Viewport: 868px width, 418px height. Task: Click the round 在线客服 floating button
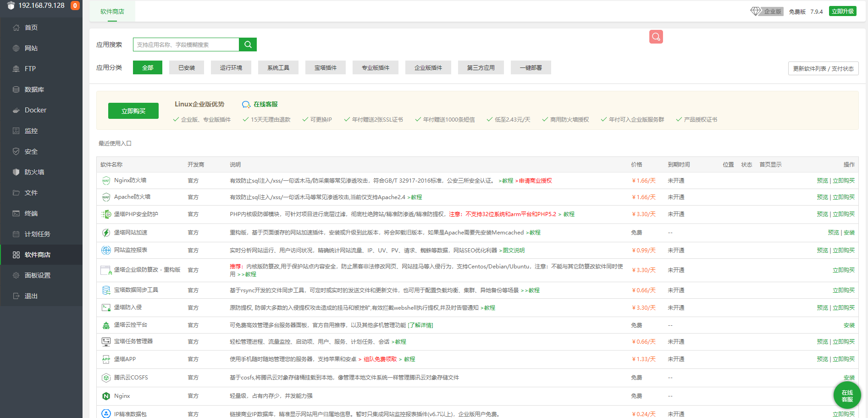847,396
